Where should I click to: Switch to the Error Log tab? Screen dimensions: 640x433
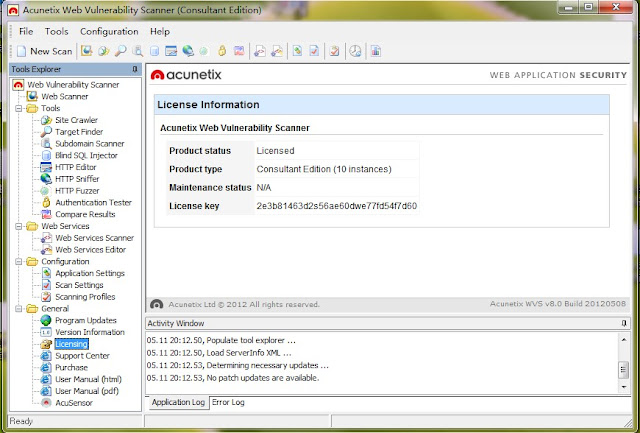coord(228,402)
